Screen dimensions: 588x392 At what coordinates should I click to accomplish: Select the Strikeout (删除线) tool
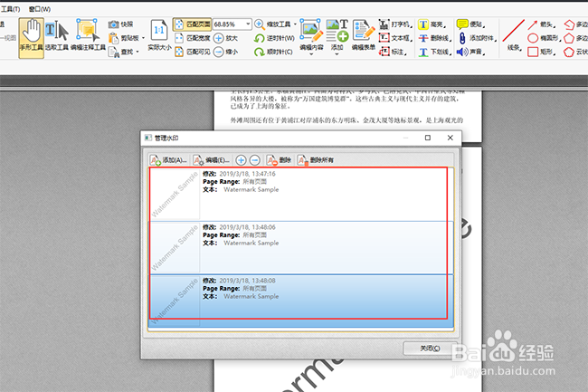tap(435, 38)
